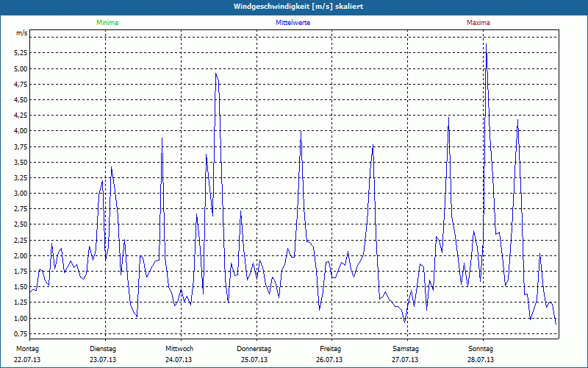The height and width of the screenshot is (368, 588).
Task: Click the 26.07.13 date label
Action: coord(329,360)
